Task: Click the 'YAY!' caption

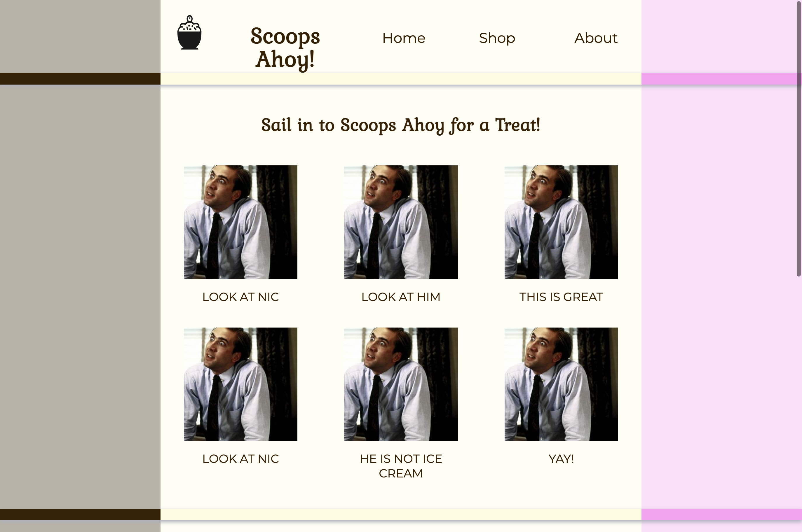Action: coord(561,459)
